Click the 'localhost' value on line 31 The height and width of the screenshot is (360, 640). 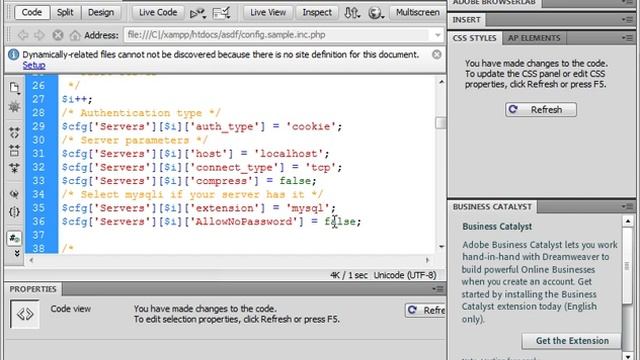coord(289,154)
